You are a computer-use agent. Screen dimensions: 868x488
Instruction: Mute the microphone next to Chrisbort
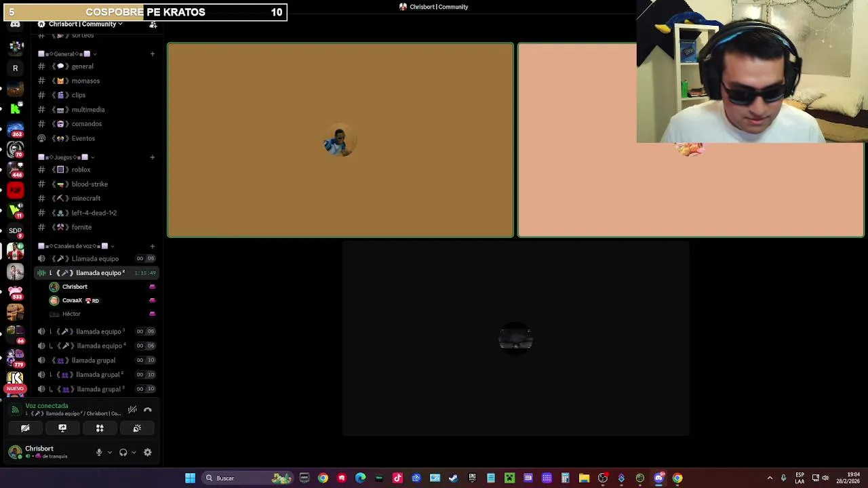[x=99, y=453]
